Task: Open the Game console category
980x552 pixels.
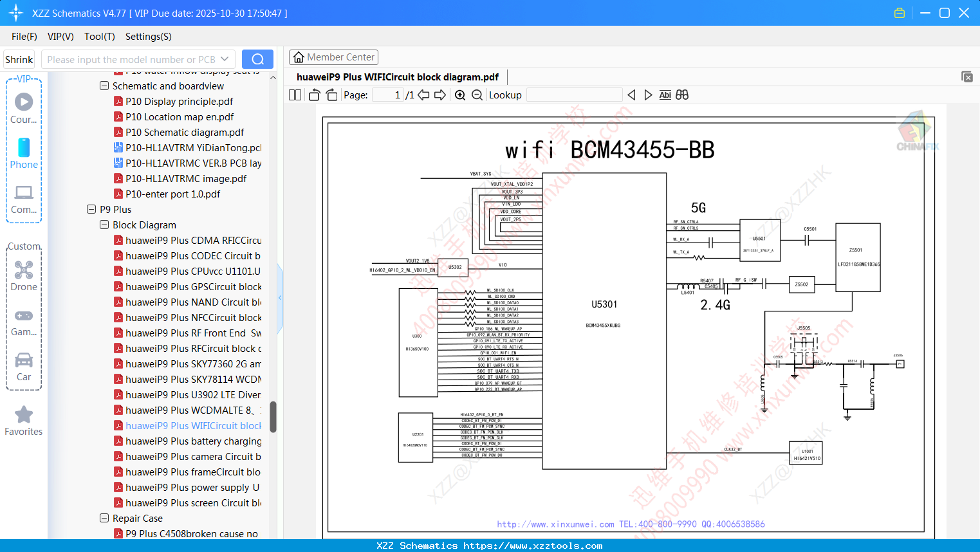Action: click(x=24, y=322)
